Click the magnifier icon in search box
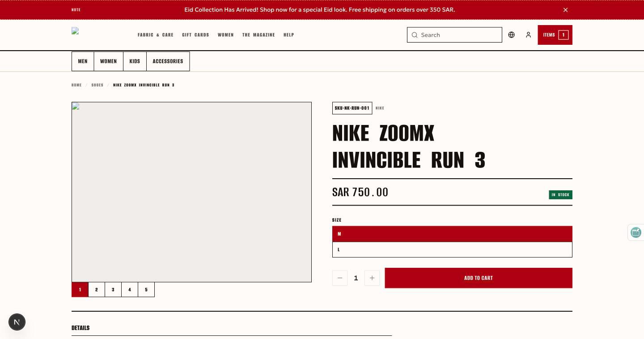This screenshot has width=644, height=339. (x=415, y=35)
